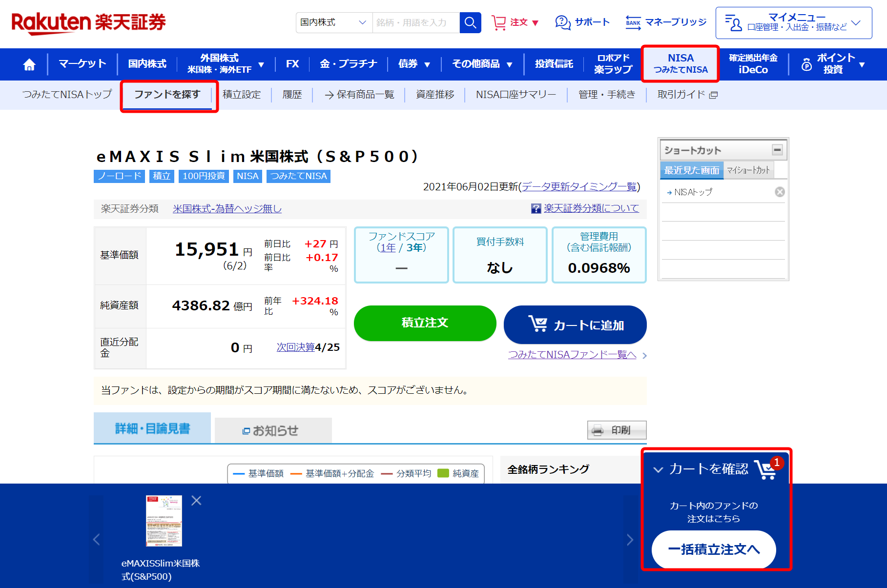Close the eMAXIS fund thumbnail with X
887x588 pixels.
[196, 500]
